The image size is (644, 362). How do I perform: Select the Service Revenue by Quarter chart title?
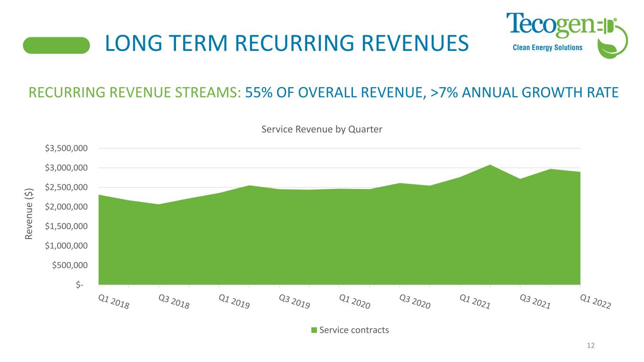point(321,130)
